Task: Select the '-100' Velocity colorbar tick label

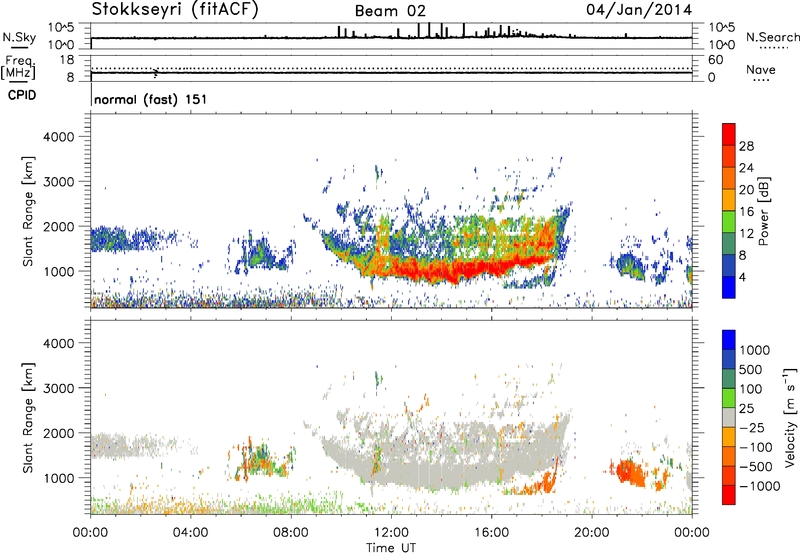Action: [755, 447]
